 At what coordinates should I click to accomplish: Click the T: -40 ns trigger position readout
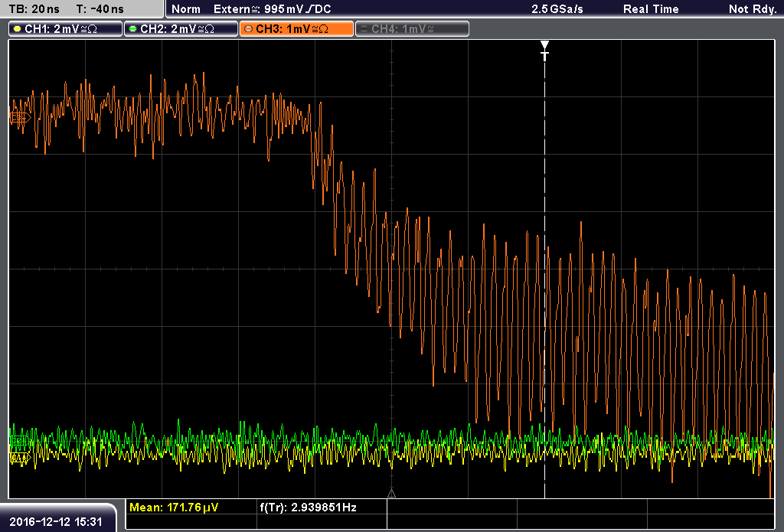click(x=100, y=9)
